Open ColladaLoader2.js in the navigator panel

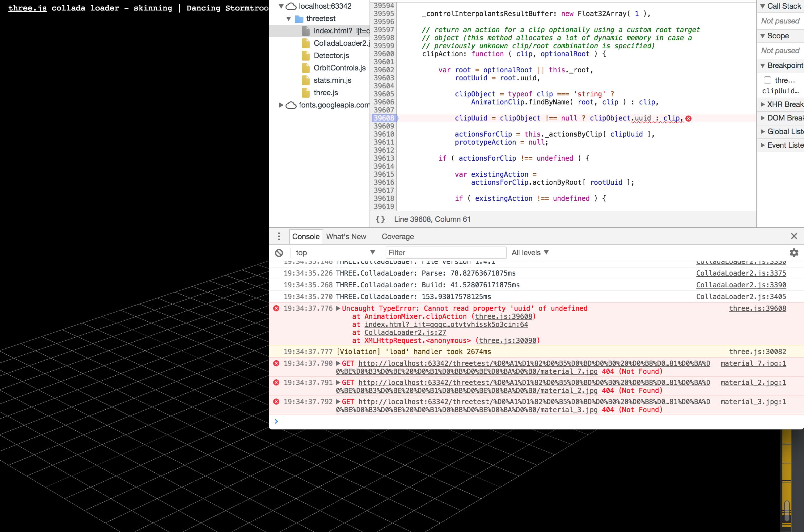point(341,43)
